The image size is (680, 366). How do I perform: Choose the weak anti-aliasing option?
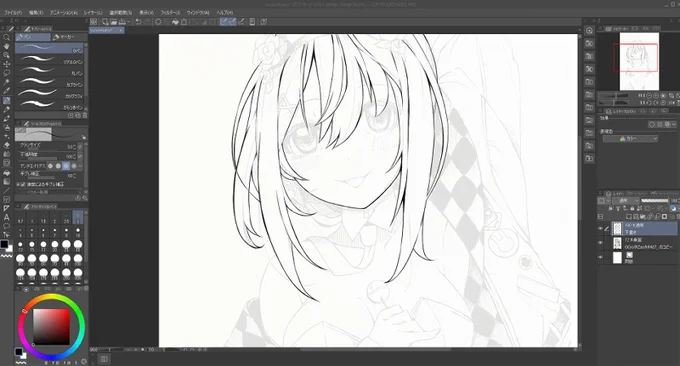click(x=58, y=166)
